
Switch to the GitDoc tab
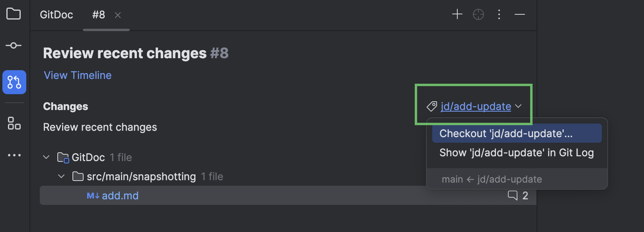pos(56,15)
